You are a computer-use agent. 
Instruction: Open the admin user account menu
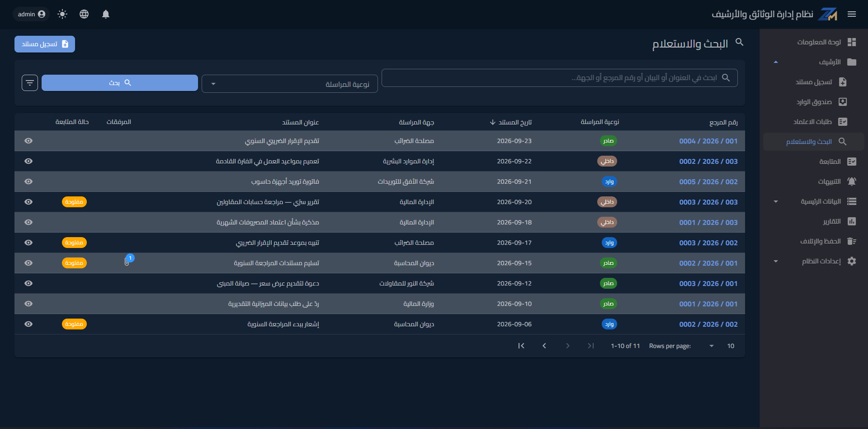(x=32, y=14)
